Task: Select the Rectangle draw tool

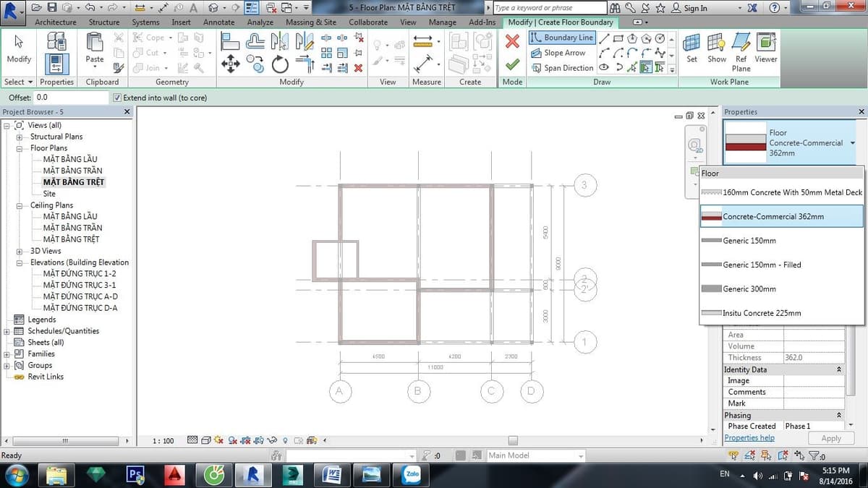Action: tap(618, 39)
